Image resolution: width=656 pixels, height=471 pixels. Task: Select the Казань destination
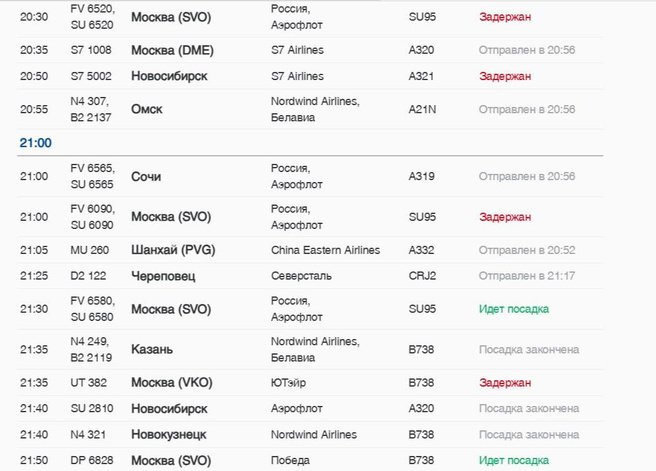point(152,349)
